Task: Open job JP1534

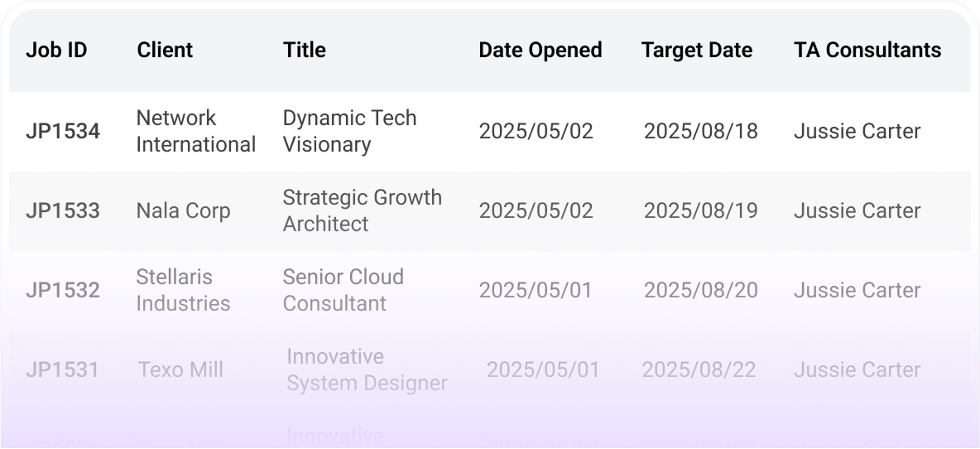Action: [63, 131]
